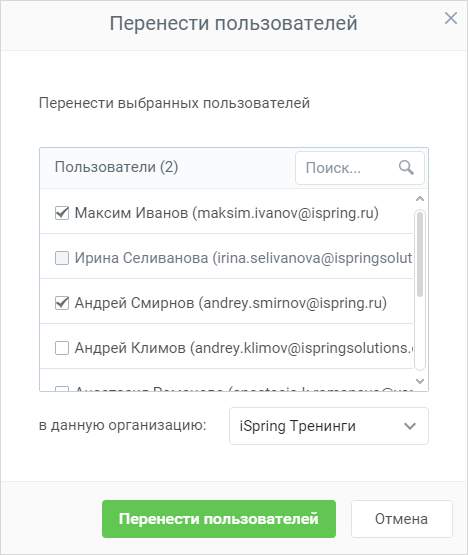Click the Отмена button
The height and width of the screenshot is (555, 468).
tap(401, 519)
